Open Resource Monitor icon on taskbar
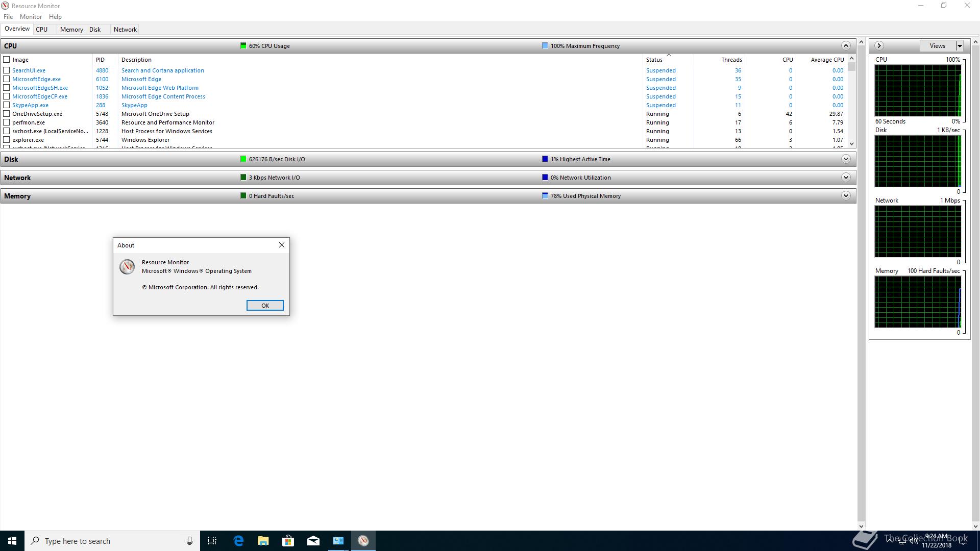 [x=363, y=541]
